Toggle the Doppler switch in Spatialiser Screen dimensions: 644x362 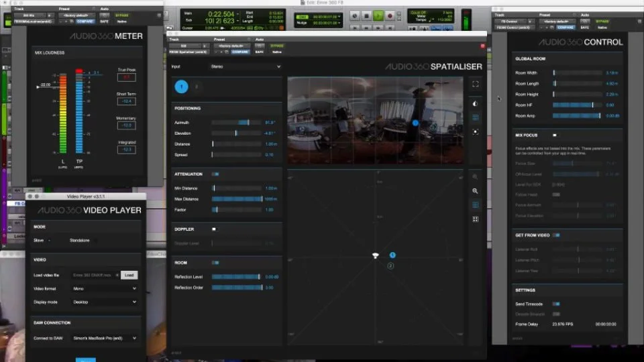tap(214, 229)
